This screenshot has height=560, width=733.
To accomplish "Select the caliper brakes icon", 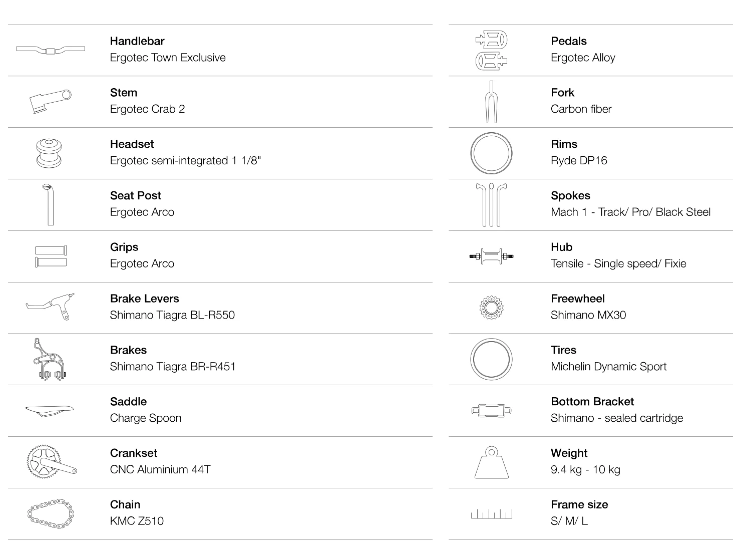I will (50, 359).
